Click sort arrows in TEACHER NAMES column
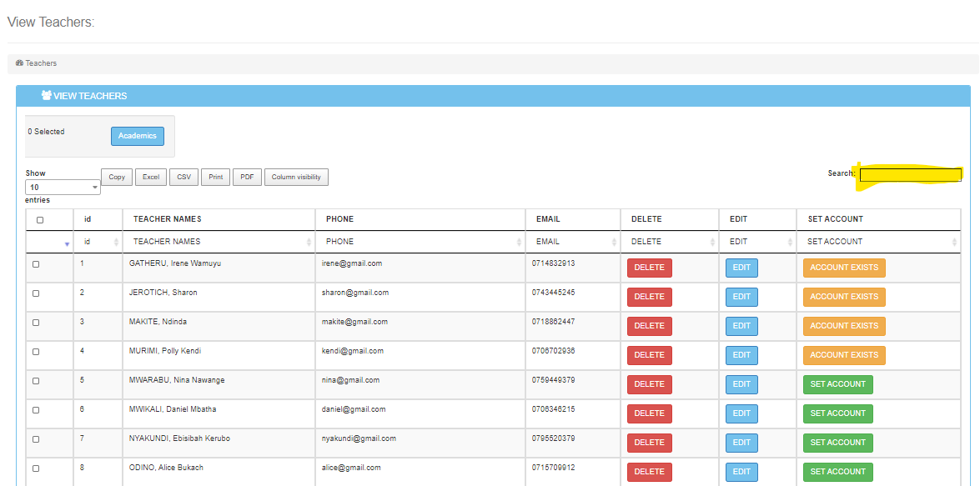This screenshot has width=980, height=486. click(309, 243)
